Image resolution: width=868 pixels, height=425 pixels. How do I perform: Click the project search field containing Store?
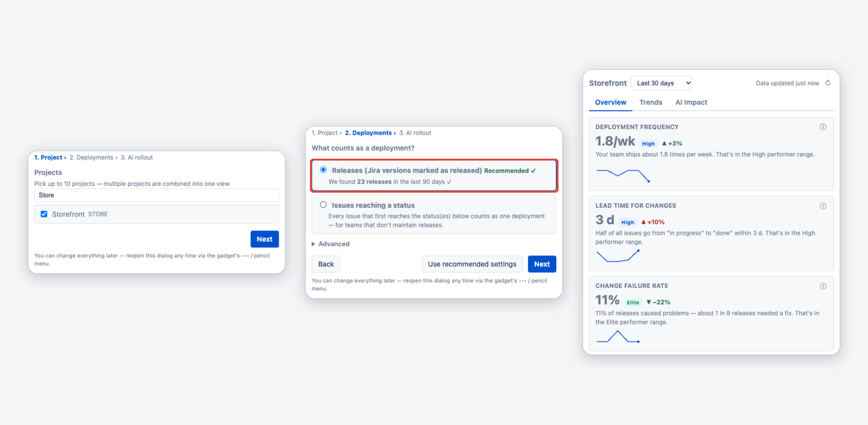coord(157,195)
